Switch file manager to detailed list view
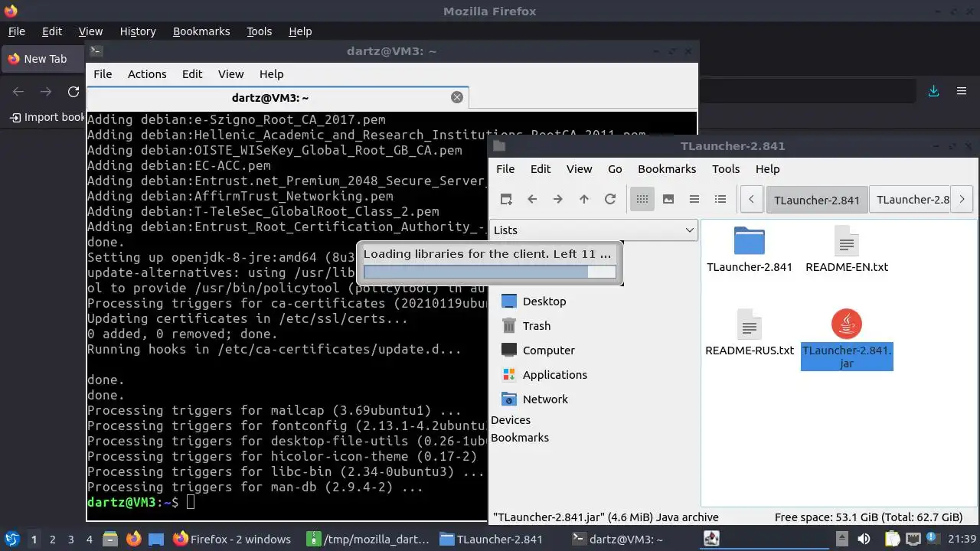980x551 pixels. (x=720, y=199)
